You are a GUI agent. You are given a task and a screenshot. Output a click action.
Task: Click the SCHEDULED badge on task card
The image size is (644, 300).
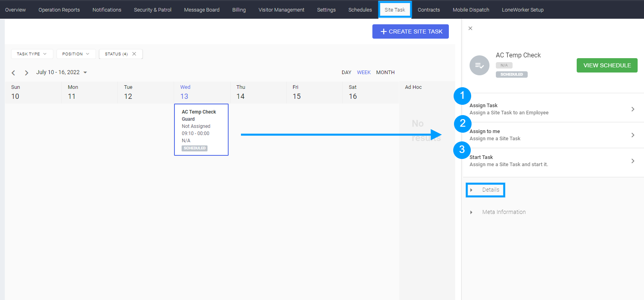pos(195,148)
